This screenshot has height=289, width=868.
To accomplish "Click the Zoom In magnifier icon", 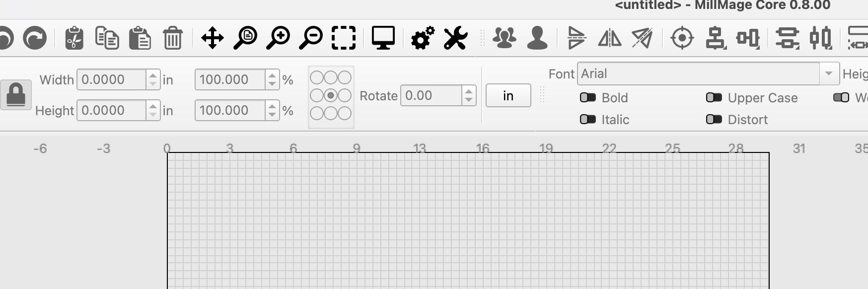I will click(x=278, y=38).
